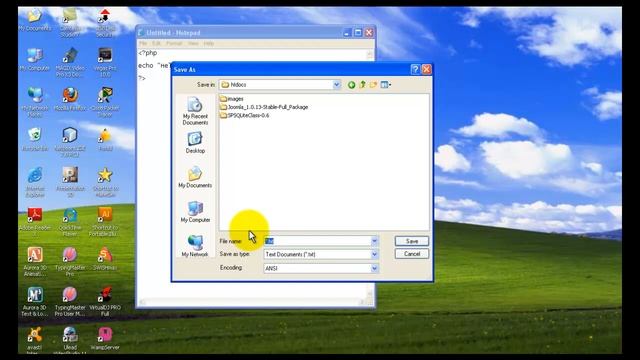Click the Help question mark in Save As

(415, 69)
